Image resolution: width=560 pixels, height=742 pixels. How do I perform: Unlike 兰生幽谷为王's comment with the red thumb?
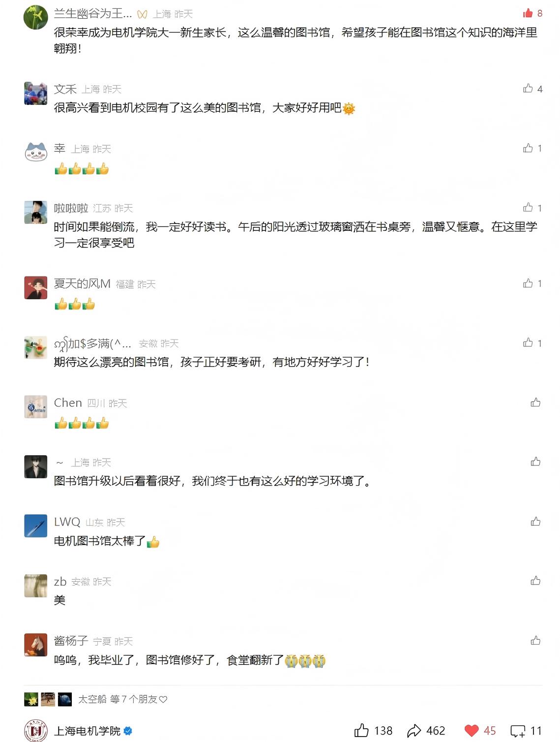528,13
